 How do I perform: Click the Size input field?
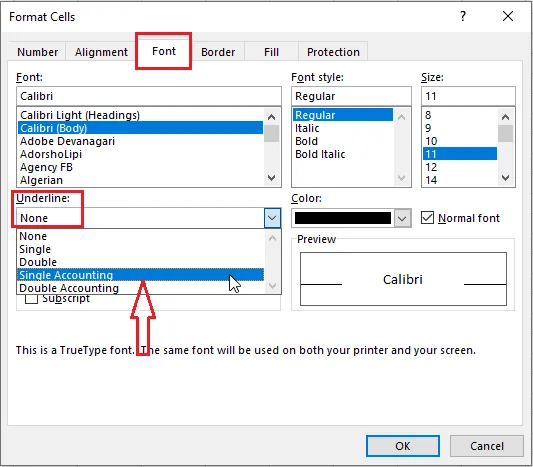coord(468,96)
